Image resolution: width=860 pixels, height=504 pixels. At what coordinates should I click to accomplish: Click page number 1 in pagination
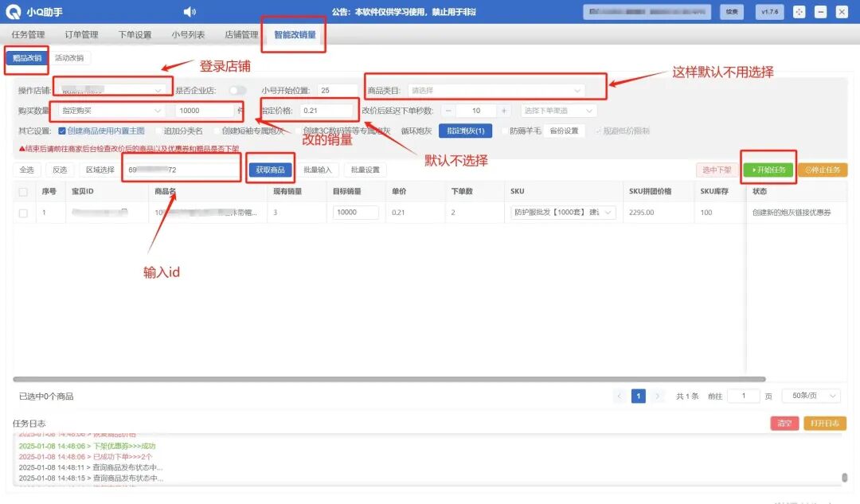pyautogui.click(x=639, y=396)
